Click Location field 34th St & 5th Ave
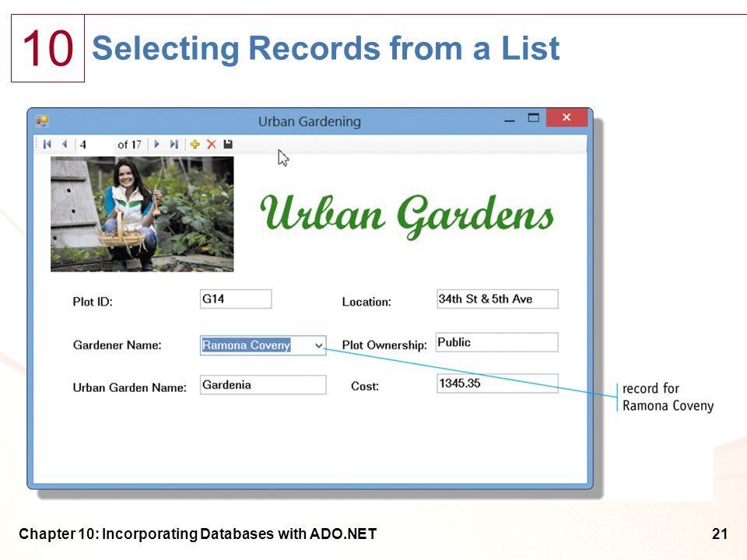 click(x=497, y=299)
